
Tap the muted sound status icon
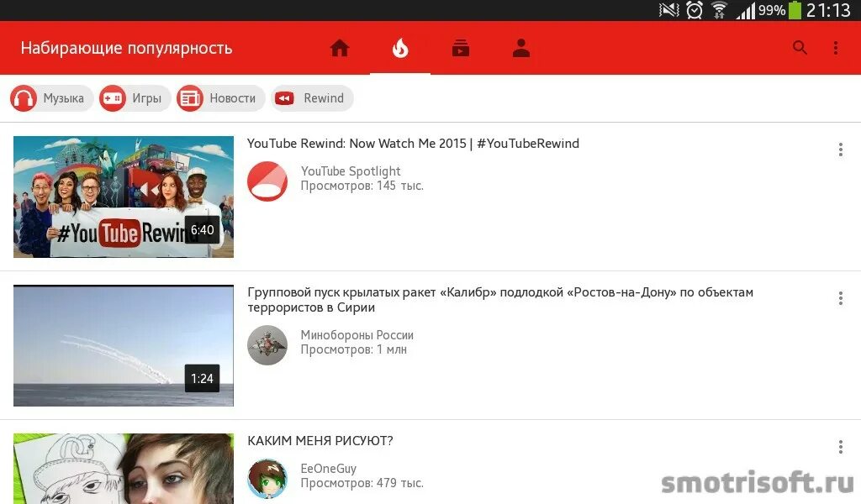click(x=668, y=10)
